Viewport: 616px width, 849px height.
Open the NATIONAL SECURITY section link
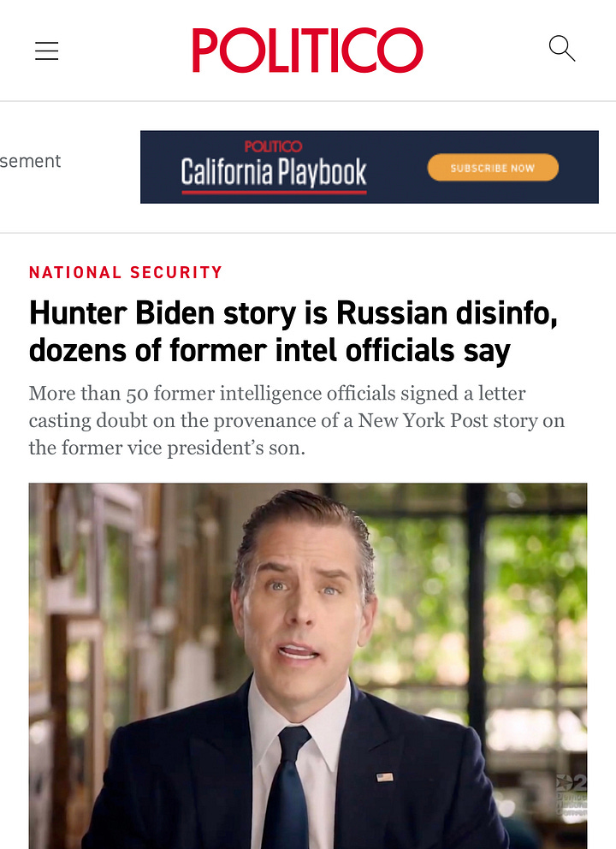tap(126, 272)
